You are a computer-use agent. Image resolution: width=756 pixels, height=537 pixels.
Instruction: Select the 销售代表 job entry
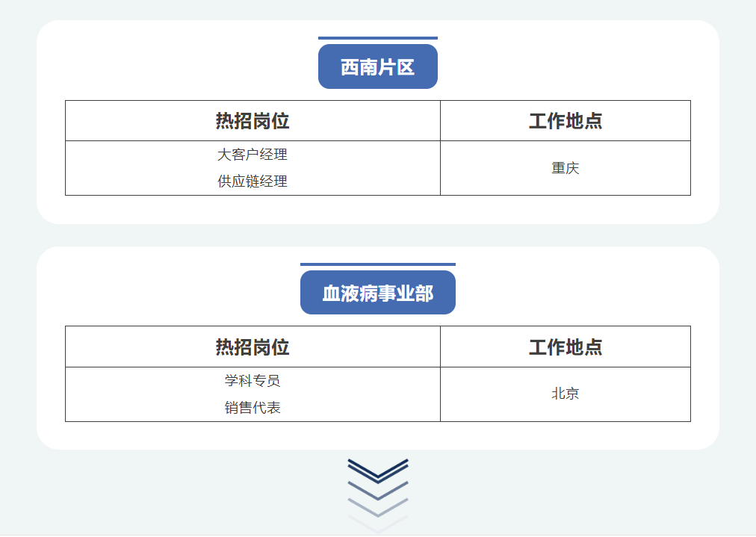point(252,408)
